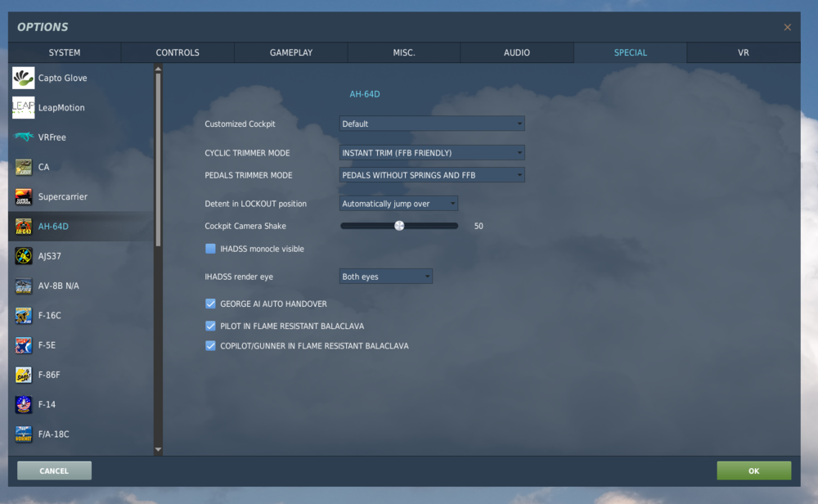Viewport: 818px width, 504px height.
Task: Click the Cockpit Camera Shake value 50
Action: tap(479, 226)
